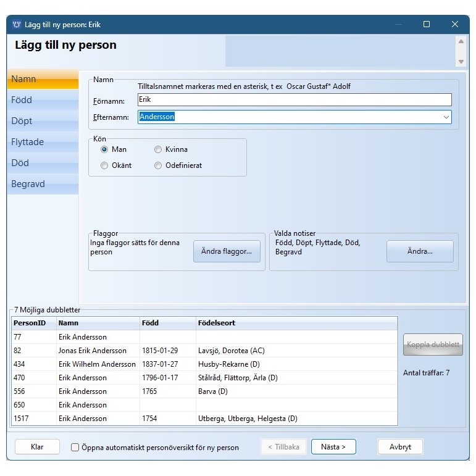
Task: Click Ändra button for selected notes
Action: pyautogui.click(x=420, y=252)
